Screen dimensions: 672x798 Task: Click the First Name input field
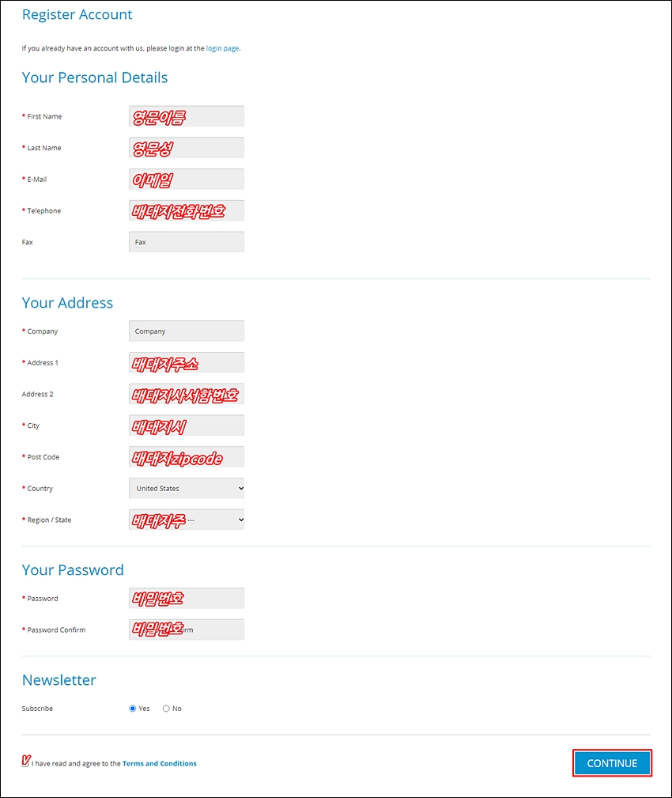[187, 116]
